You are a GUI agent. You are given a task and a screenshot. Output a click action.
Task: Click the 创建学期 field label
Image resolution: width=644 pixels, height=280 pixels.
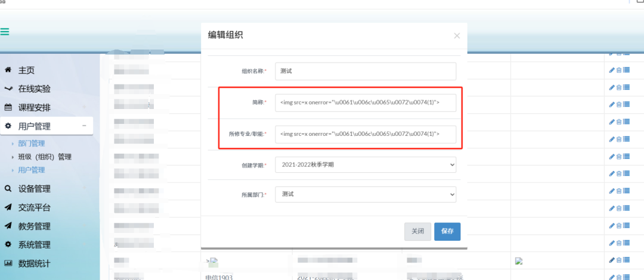click(254, 165)
